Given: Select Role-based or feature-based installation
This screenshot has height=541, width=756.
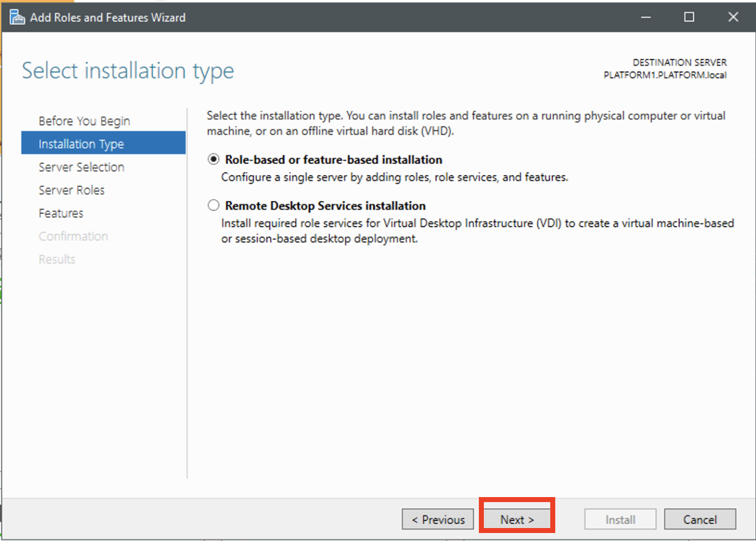Looking at the screenshot, I should pyautogui.click(x=214, y=159).
